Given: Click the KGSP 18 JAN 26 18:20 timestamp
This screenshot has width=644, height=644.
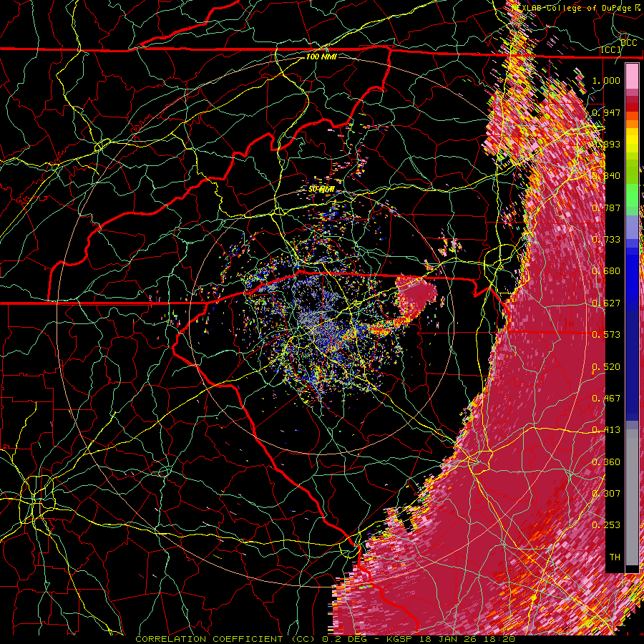Looking at the screenshot, I should 451,639.
